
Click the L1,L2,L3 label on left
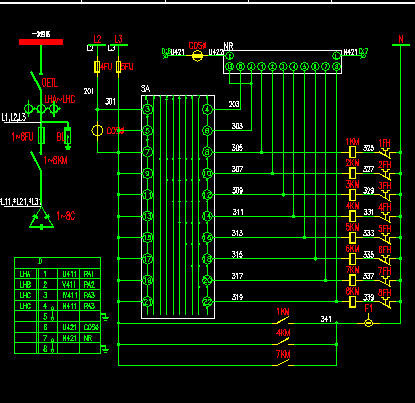pyautogui.click(x=14, y=117)
